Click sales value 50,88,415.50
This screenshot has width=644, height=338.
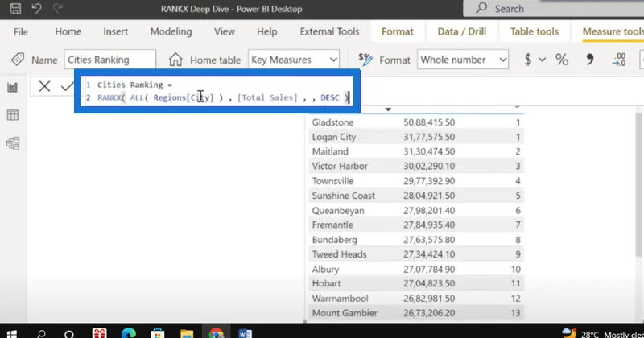click(x=429, y=122)
